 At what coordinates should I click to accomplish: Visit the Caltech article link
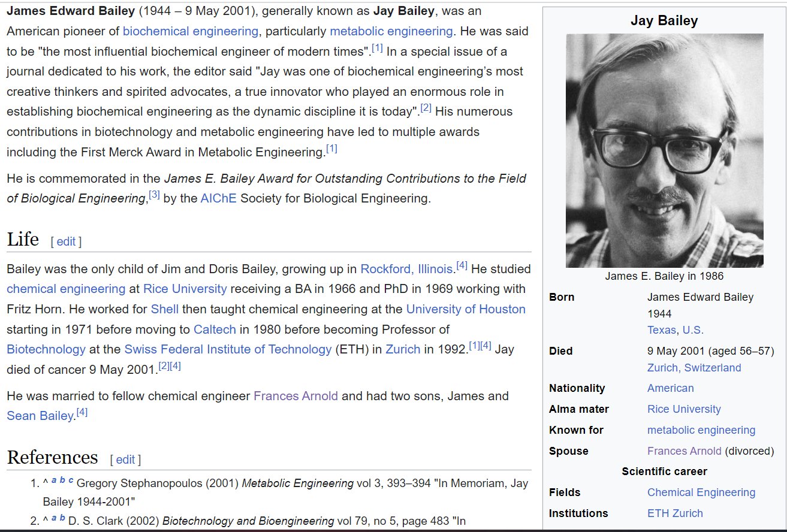pos(215,329)
